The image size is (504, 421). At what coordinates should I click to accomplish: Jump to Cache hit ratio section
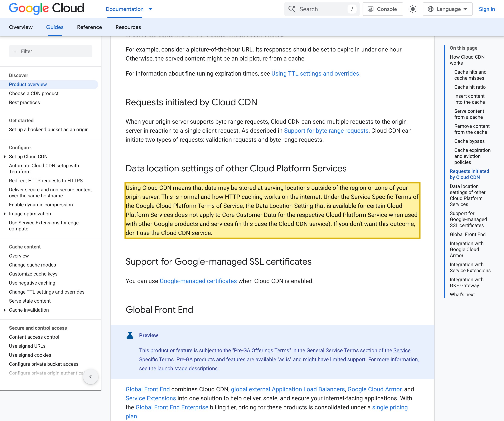pos(470,87)
